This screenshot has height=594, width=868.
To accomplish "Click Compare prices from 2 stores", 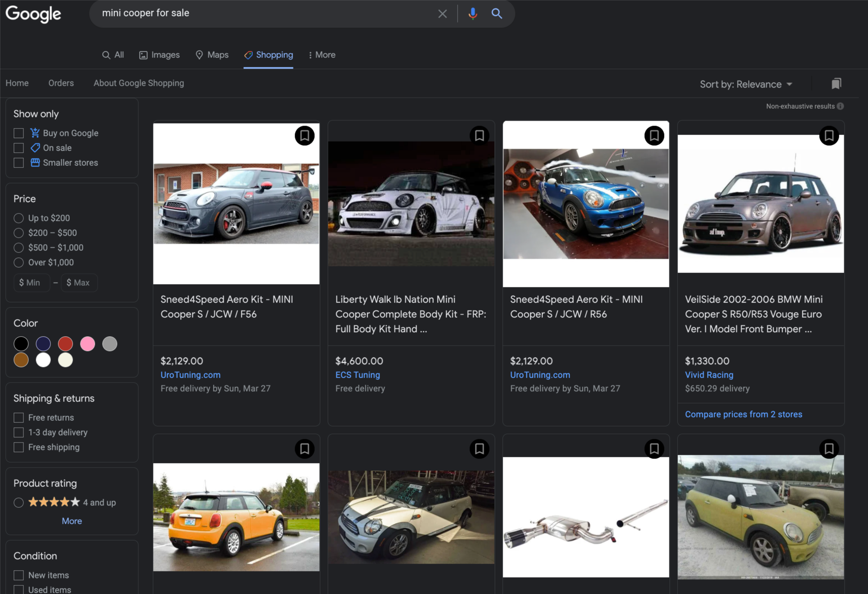I will point(743,414).
